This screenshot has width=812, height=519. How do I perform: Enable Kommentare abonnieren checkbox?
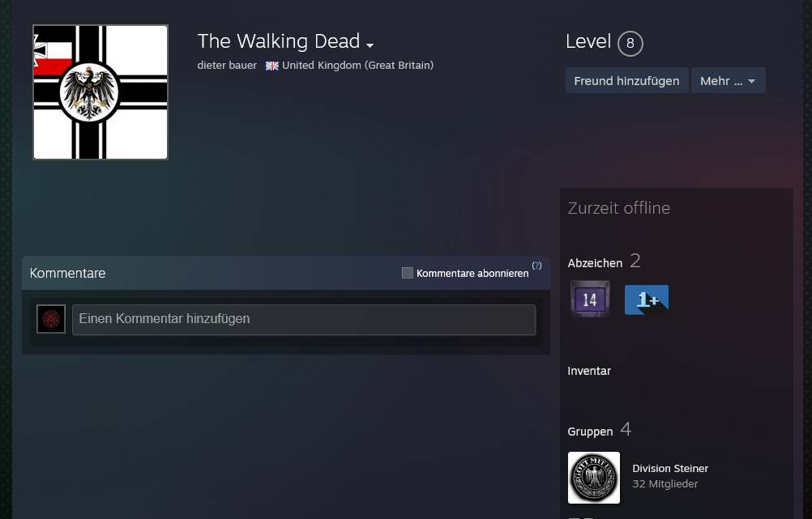pos(408,273)
